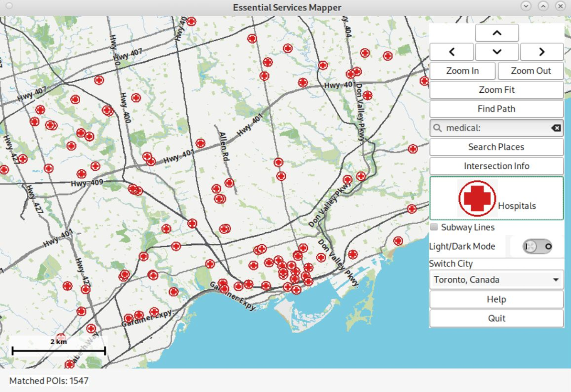Image resolution: width=571 pixels, height=392 pixels.
Task: Select the hospital marker just right of Allen Rd label
Action: click(229, 183)
